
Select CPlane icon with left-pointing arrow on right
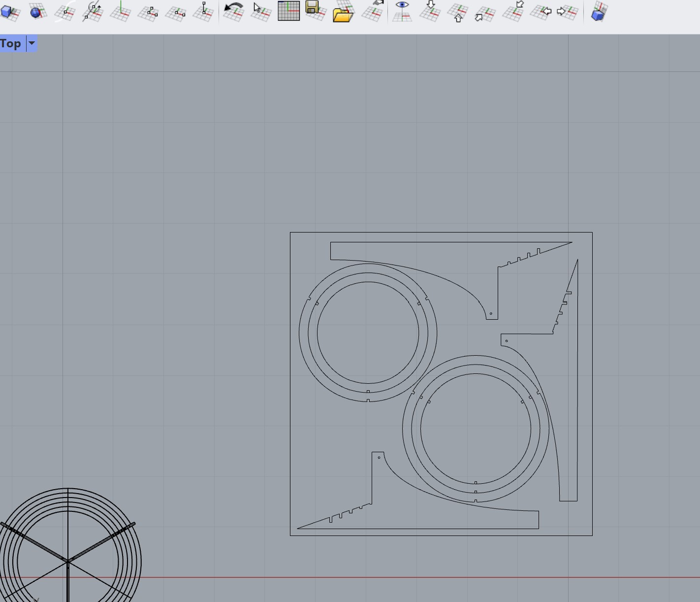pos(541,12)
